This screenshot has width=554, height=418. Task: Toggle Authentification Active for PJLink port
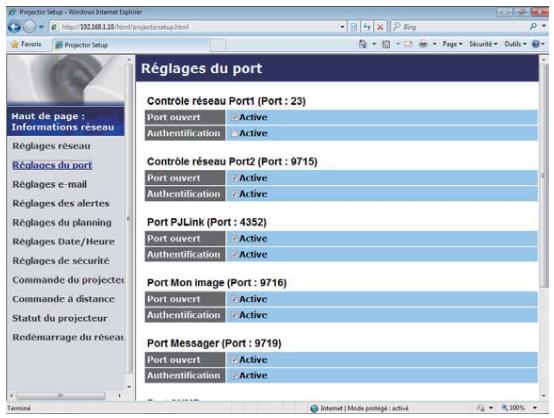(234, 255)
